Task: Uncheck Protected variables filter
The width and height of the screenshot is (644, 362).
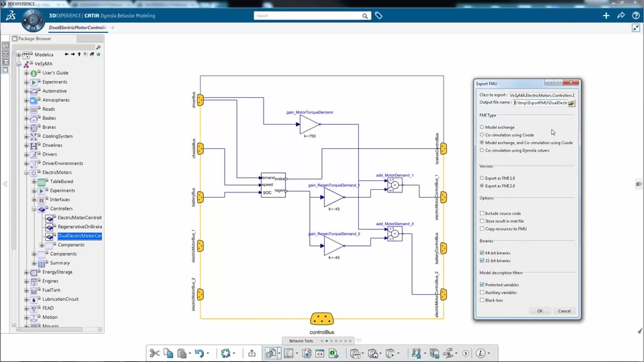Action: pos(482,284)
